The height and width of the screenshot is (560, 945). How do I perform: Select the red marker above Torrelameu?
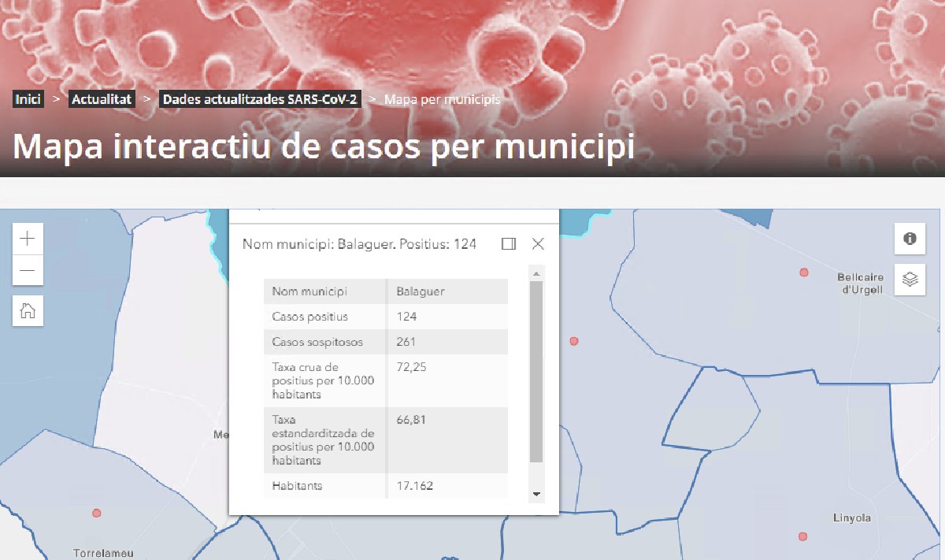pos(97,513)
